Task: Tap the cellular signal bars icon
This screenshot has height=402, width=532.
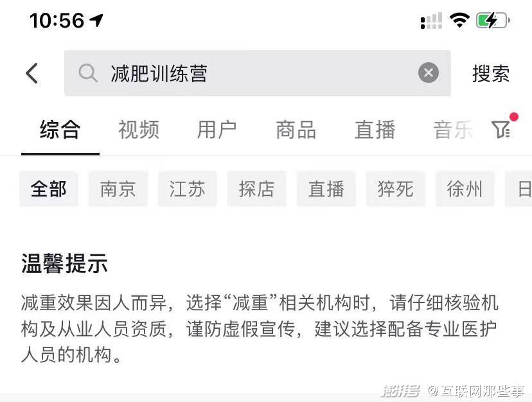Action: coord(431,21)
